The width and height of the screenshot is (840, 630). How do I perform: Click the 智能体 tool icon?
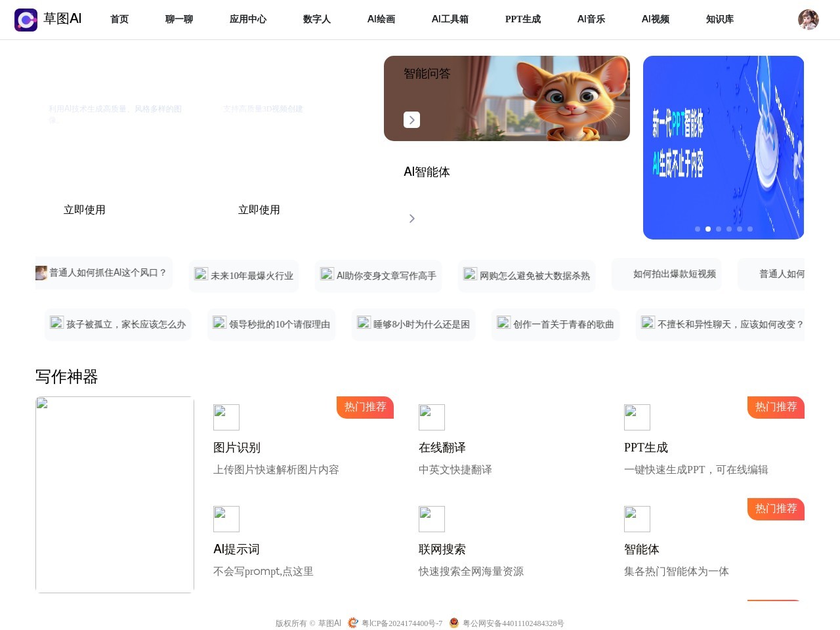(x=637, y=519)
